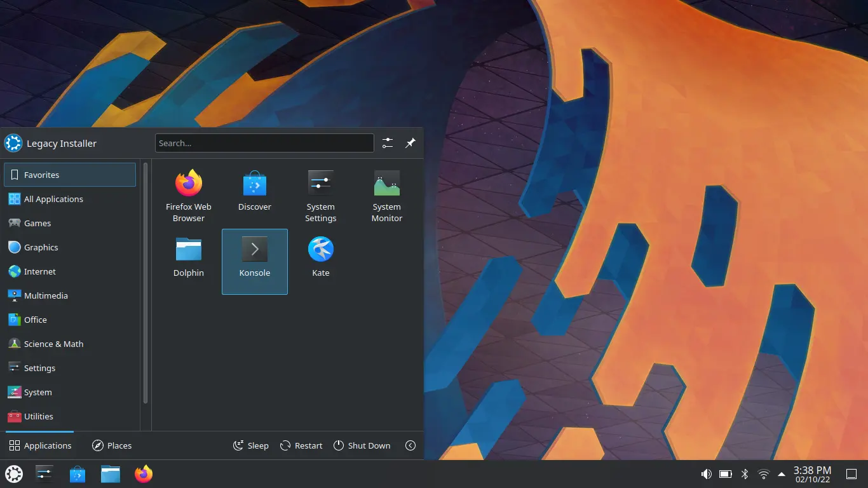The height and width of the screenshot is (488, 868).
Task: Select the Favorites category
Action: click(70, 175)
